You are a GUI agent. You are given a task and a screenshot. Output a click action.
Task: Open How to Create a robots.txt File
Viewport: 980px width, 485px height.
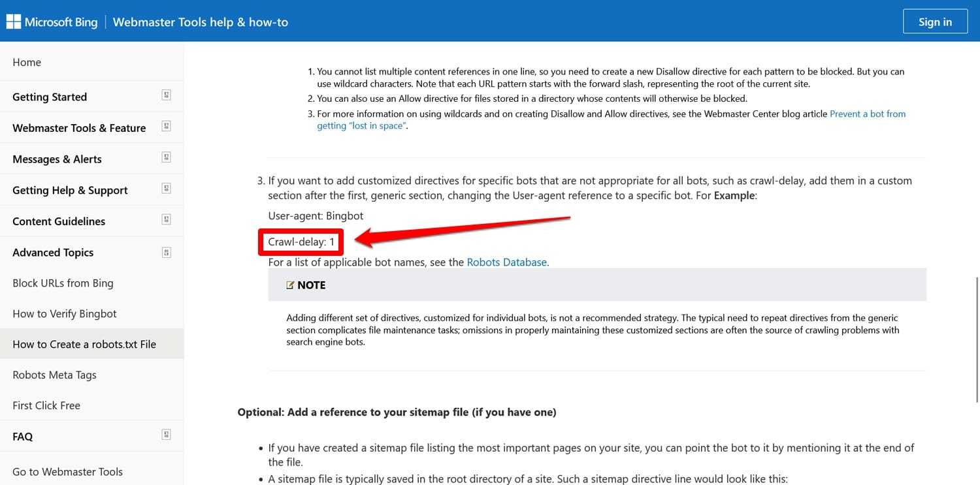(84, 345)
